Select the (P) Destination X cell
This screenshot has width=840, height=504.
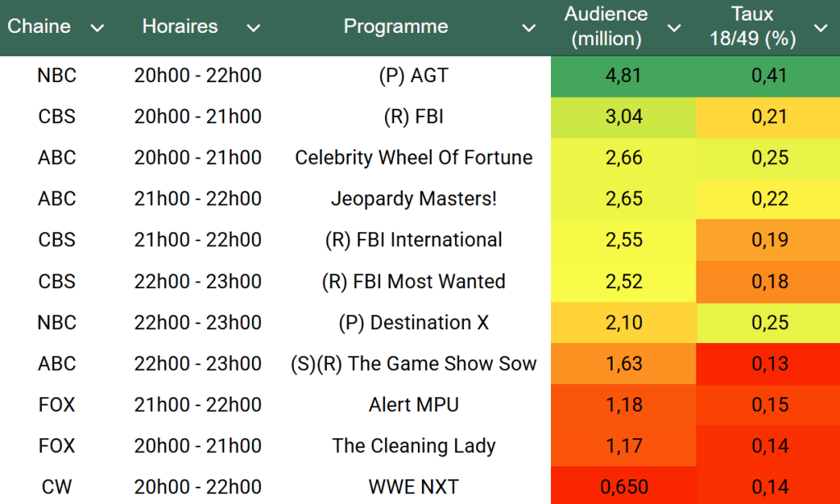click(413, 323)
